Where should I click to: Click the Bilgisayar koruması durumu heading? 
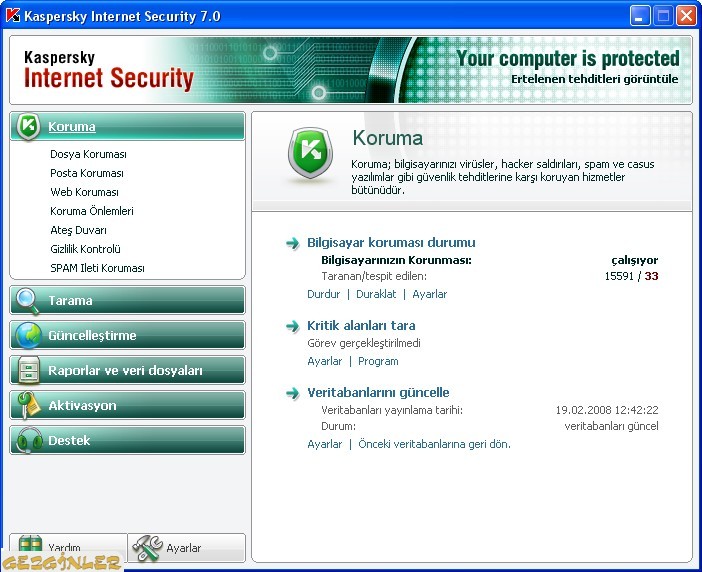pos(391,243)
